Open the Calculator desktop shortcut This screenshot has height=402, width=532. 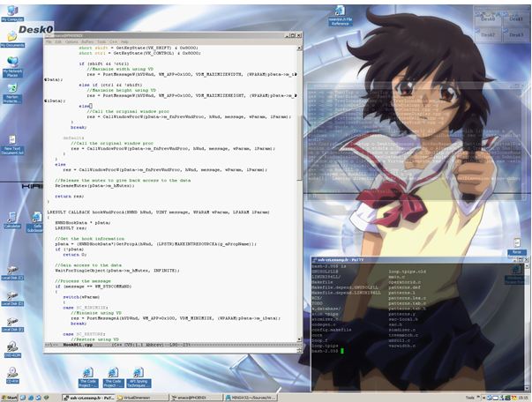[x=12, y=220]
